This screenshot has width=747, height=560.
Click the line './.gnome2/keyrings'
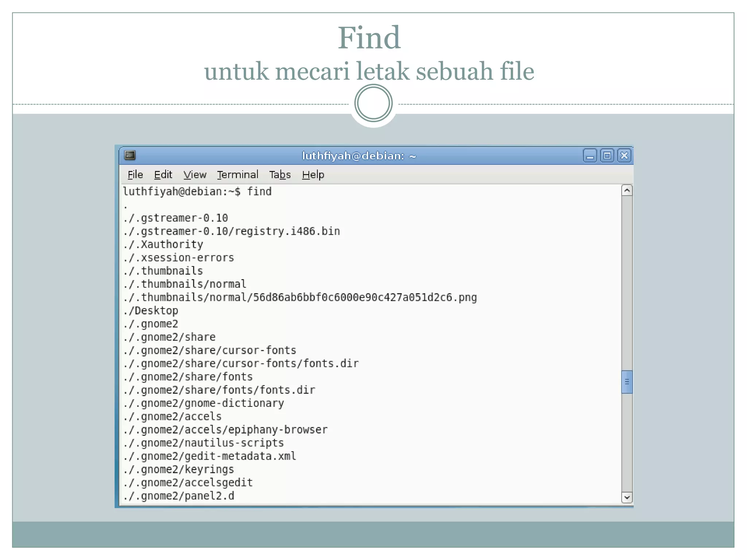point(179,470)
